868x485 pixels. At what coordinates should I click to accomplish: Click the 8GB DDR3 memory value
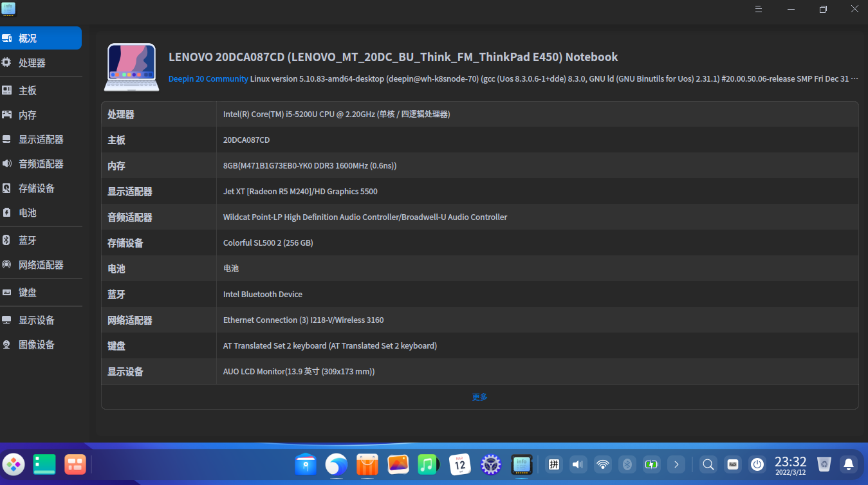point(310,165)
